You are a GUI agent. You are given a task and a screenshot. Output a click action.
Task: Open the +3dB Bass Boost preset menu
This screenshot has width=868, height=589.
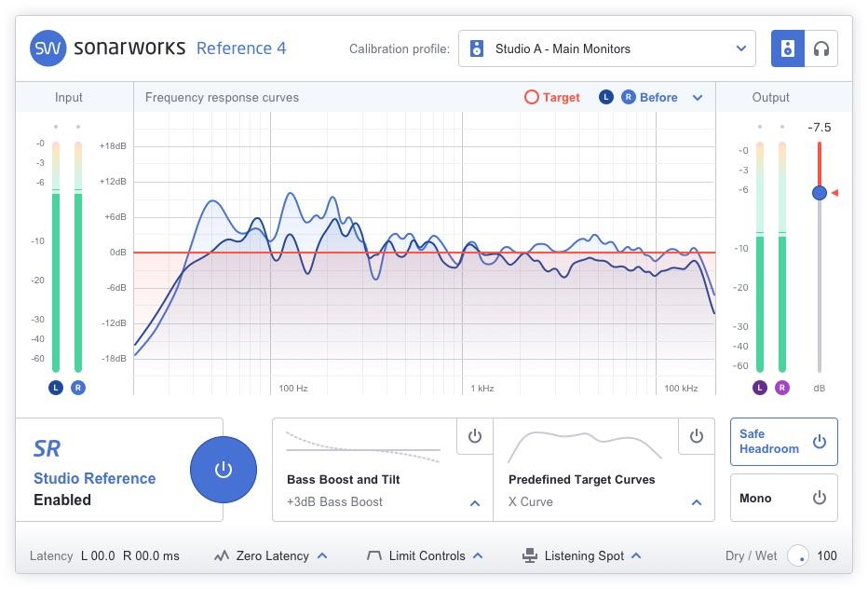475,502
